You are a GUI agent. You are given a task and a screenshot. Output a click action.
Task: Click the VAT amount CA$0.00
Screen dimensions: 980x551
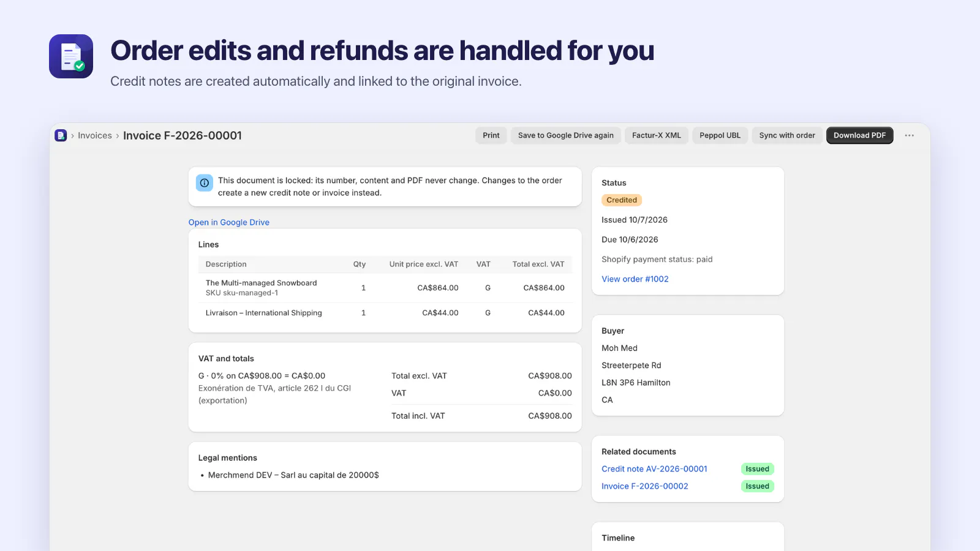[x=555, y=393]
